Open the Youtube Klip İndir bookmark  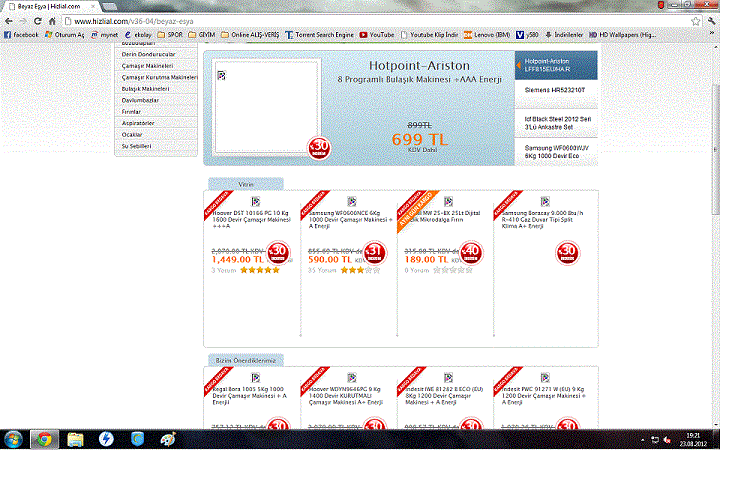[x=430, y=35]
